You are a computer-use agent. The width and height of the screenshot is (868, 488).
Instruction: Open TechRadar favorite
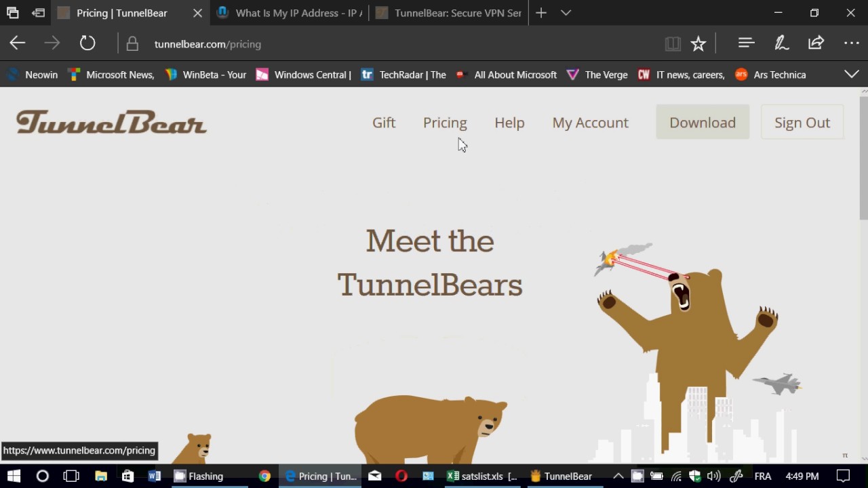tap(403, 75)
